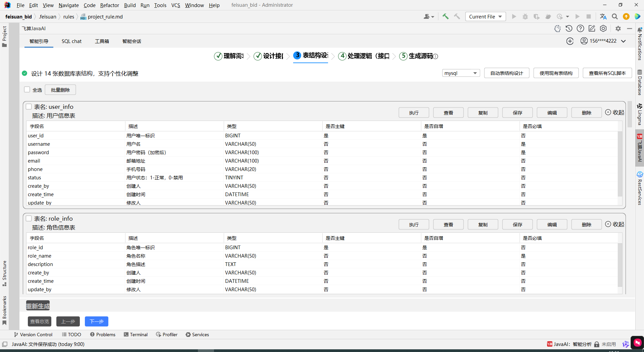Screen dimensions: 644x352
Task: Open the Project tool window
Action: 4,36
